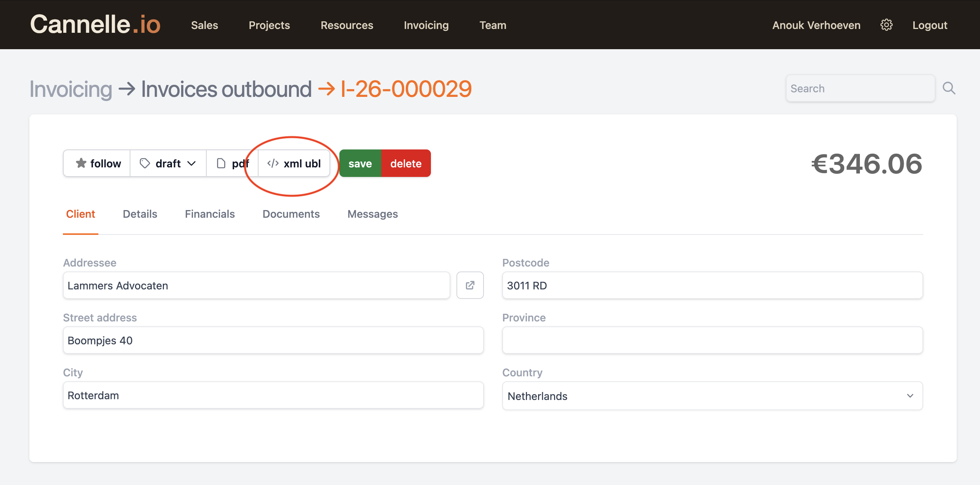980x485 pixels.
Task: Open the Documents tab
Action: [x=291, y=214]
